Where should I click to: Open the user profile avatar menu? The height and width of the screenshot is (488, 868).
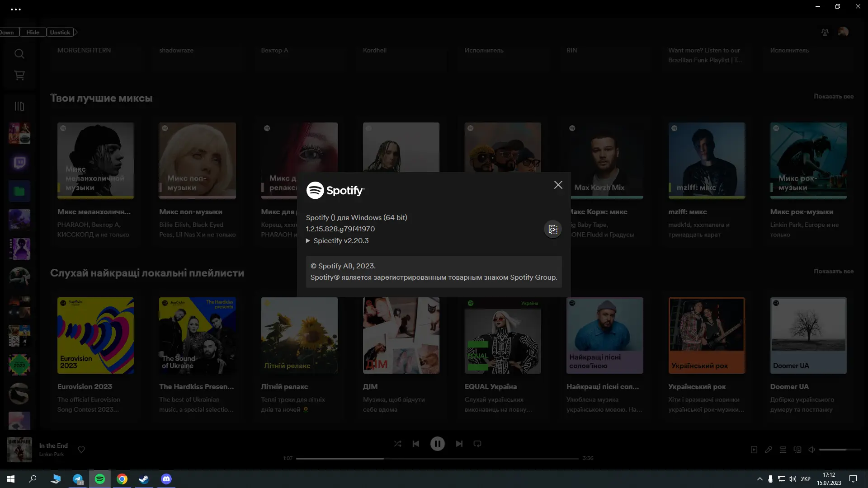pyautogui.click(x=843, y=32)
